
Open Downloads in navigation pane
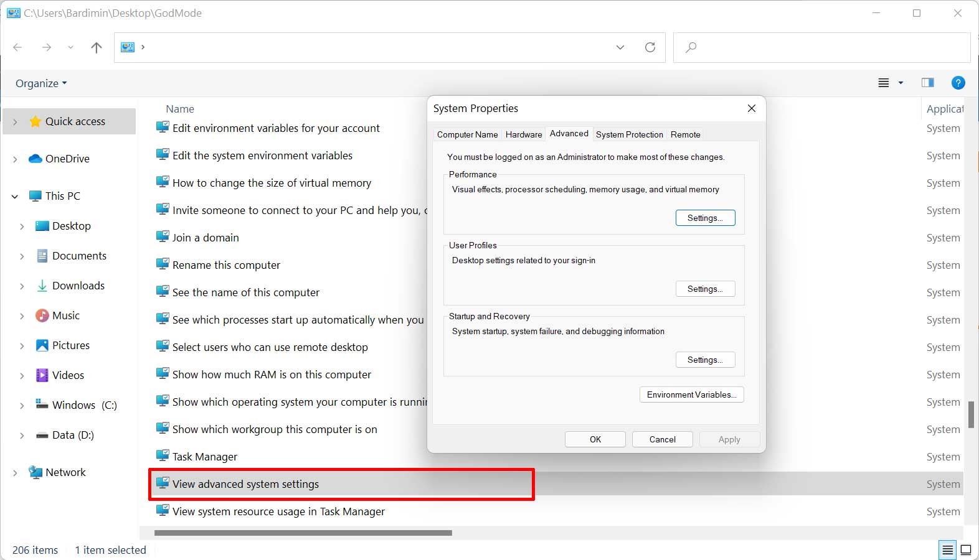point(78,286)
